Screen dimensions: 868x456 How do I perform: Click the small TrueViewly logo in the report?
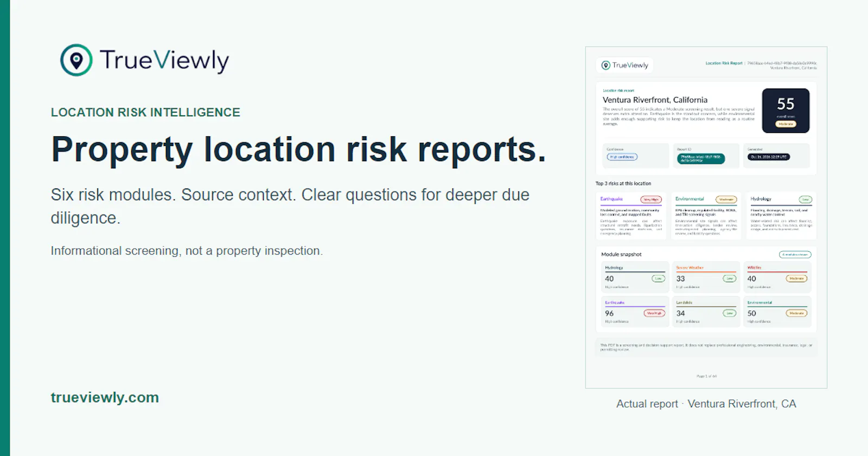pos(625,65)
